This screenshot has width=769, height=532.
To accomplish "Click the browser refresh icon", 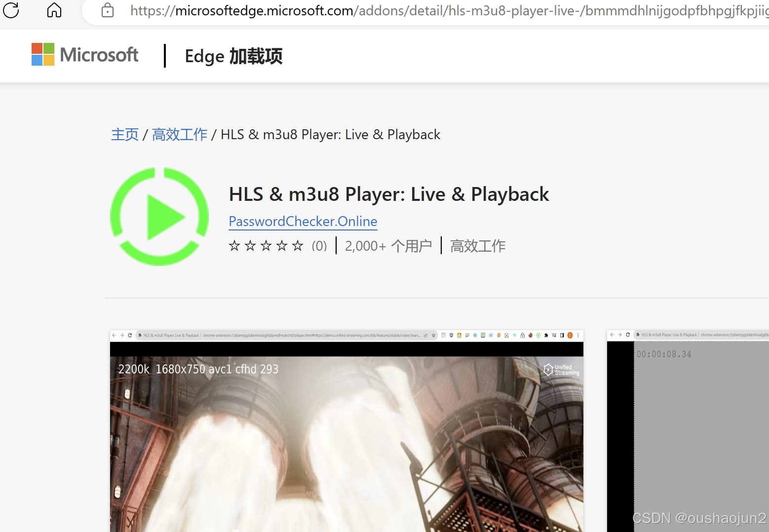I will pyautogui.click(x=11, y=10).
